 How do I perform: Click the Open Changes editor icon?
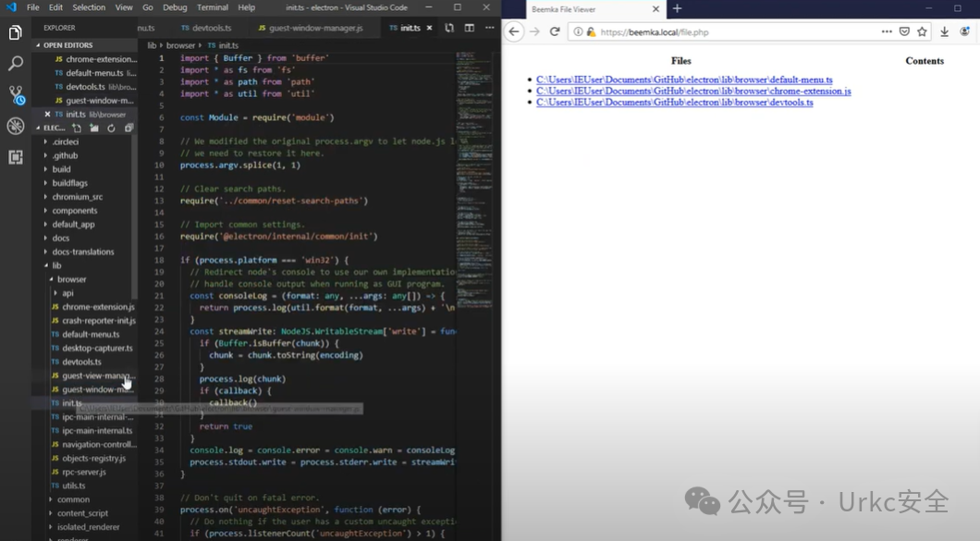(449, 28)
